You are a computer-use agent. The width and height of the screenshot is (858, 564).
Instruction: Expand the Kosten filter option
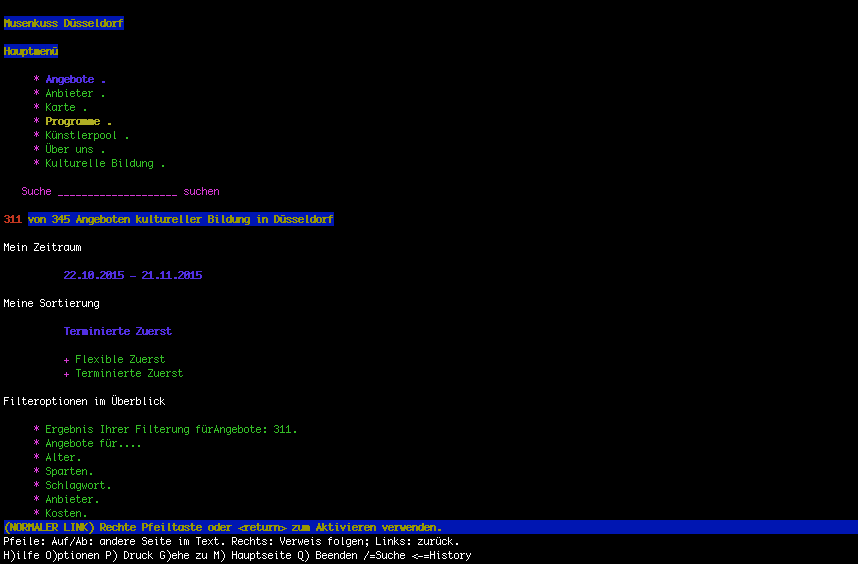click(x=66, y=513)
